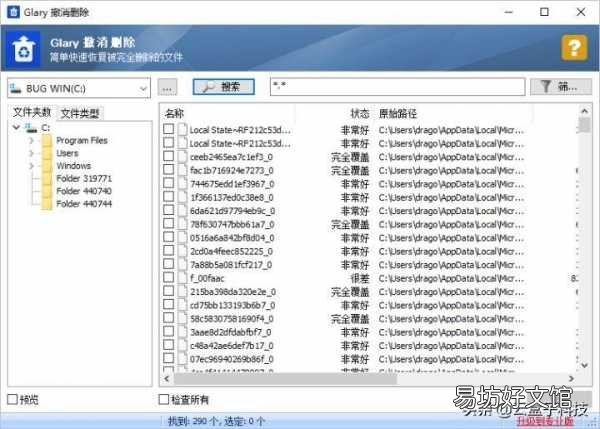Click the 搜索 search button

tap(223, 87)
